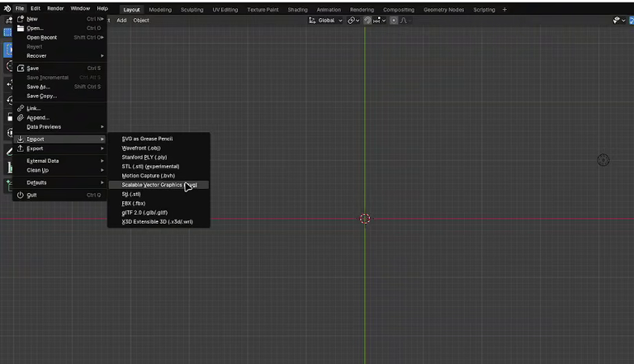634x364 pixels.
Task: Click the 3D cursor at world origin
Action: (365, 219)
